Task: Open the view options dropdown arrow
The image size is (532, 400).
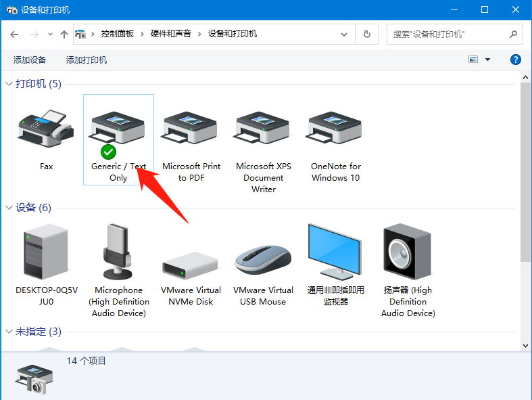Action: coord(487,60)
